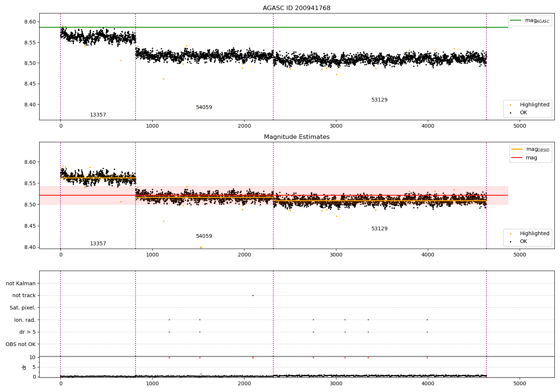The height and width of the screenshot is (392, 560).
Task: Click the "not track" data point near 2100
Action: tap(253, 295)
